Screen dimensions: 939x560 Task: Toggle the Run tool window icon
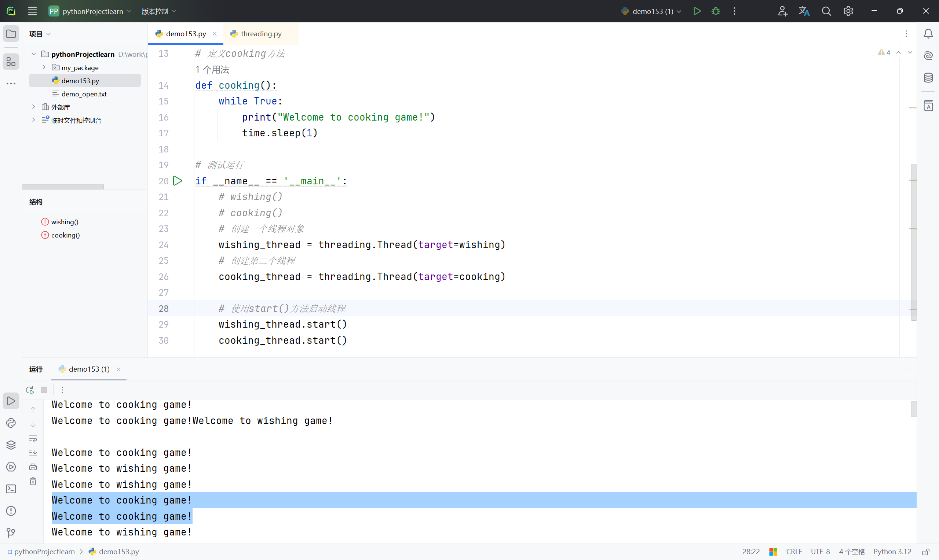(11, 401)
